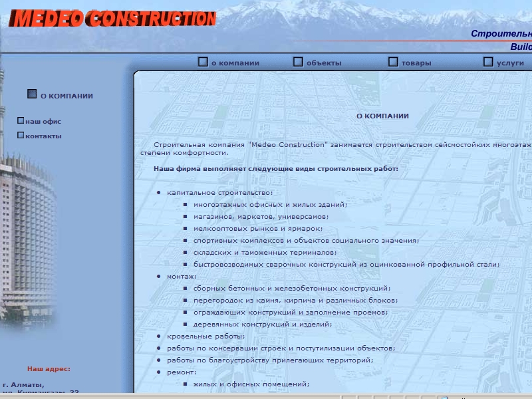Click the "г. Алматы," address text
Image resolution: width=532 pixels, height=399 pixels.
pos(23,385)
